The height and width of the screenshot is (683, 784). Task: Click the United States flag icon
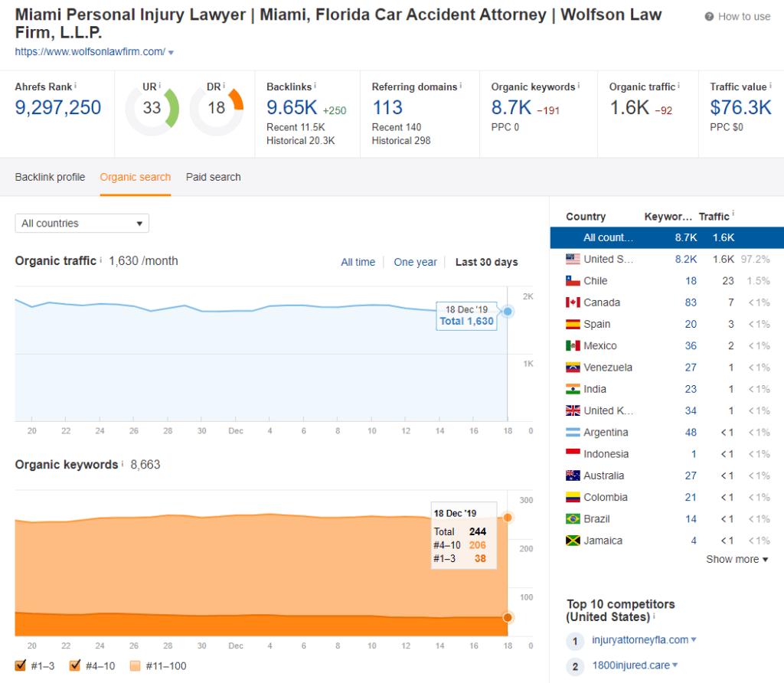[573, 259]
